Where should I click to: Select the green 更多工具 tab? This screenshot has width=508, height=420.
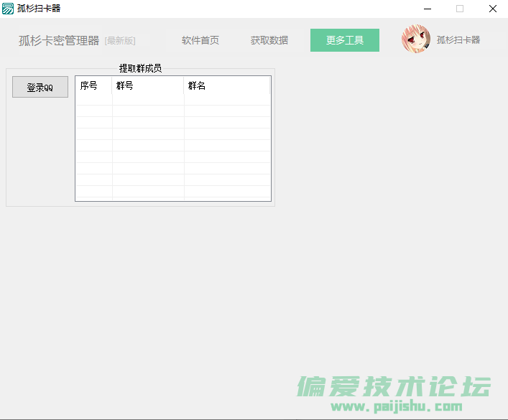345,40
